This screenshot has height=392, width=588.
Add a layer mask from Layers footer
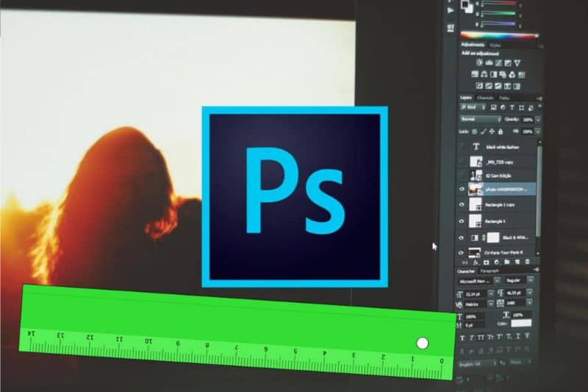click(487, 263)
